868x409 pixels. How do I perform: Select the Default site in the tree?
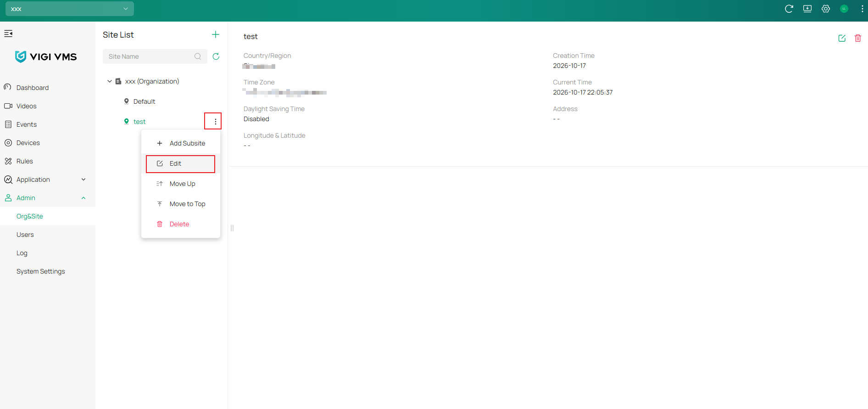[x=144, y=101]
